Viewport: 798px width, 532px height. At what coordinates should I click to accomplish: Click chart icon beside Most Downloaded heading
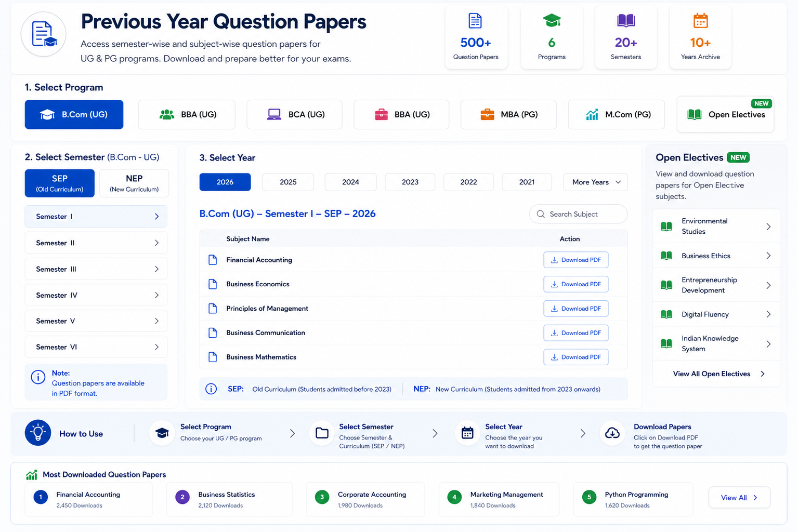(32, 475)
